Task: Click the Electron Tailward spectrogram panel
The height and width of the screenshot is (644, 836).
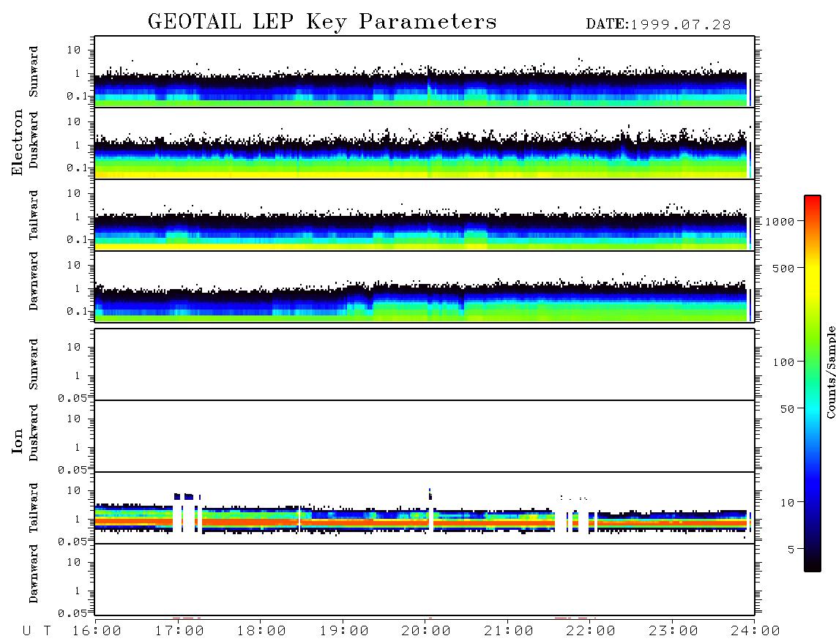Action: [x=425, y=215]
